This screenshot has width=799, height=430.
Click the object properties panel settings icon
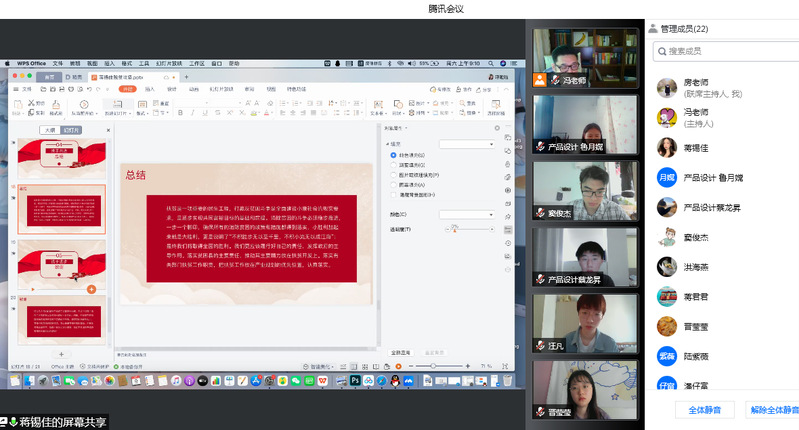point(497,128)
